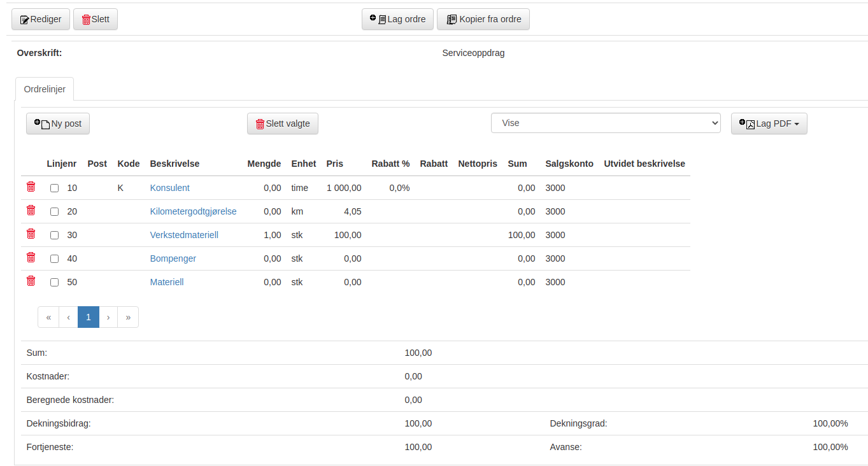Viewport: 868px width, 466px height.
Task: Add a new line with Ny post
Action: coord(58,124)
